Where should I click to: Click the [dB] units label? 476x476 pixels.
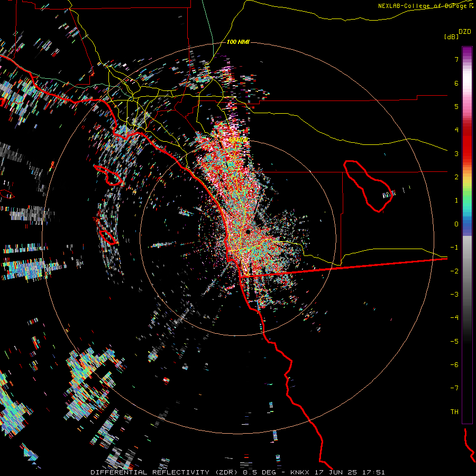(x=451, y=36)
